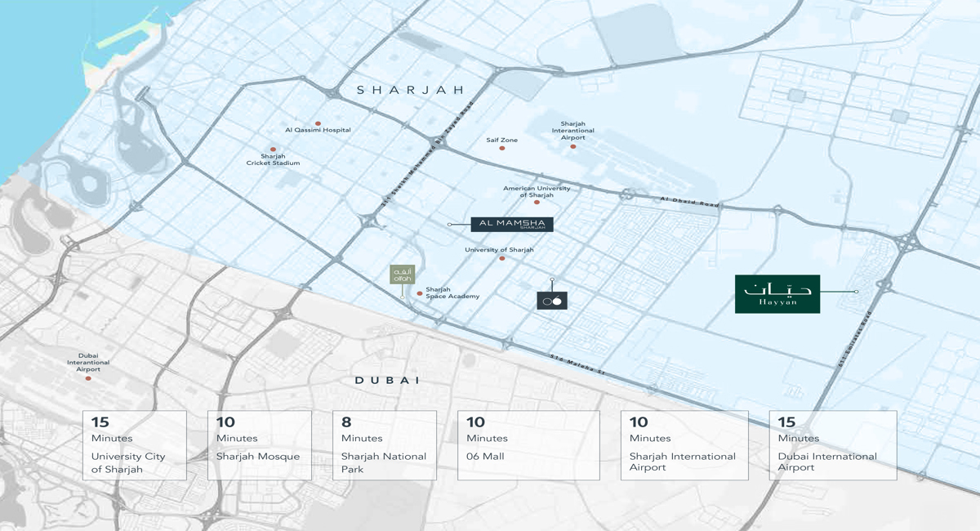This screenshot has width=980, height=531.
Task: Click the olive Olfah map label
Action: (404, 273)
